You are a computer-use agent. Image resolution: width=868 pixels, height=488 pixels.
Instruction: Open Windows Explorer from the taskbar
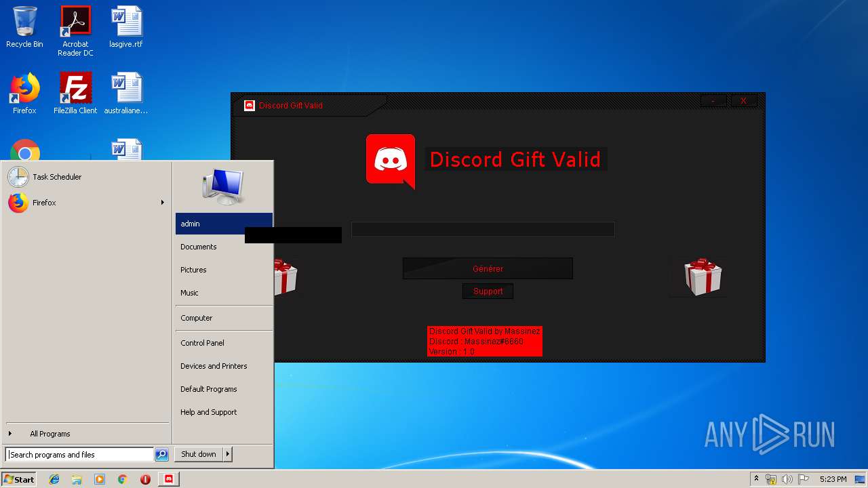point(77,479)
